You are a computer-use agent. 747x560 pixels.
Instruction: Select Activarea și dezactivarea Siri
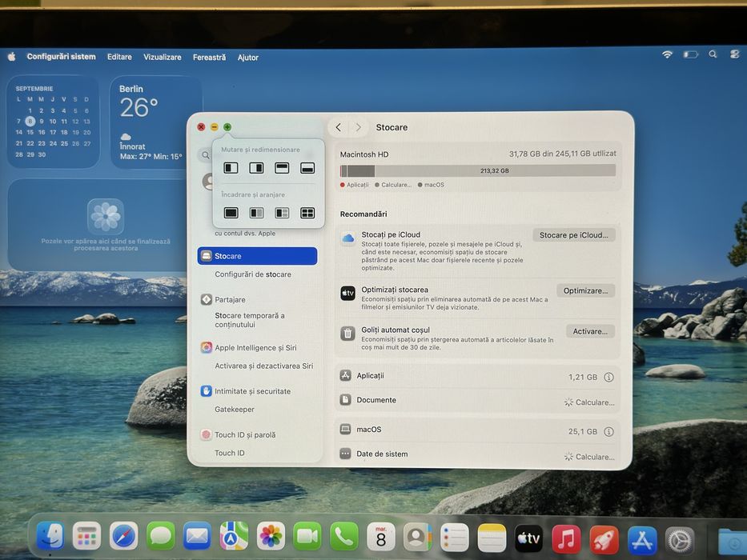pos(263,366)
